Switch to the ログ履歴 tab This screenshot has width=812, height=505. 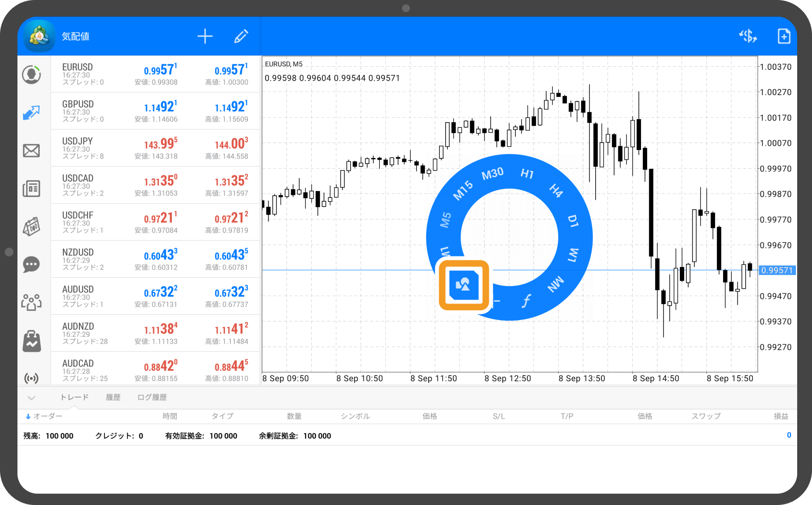coord(152,397)
